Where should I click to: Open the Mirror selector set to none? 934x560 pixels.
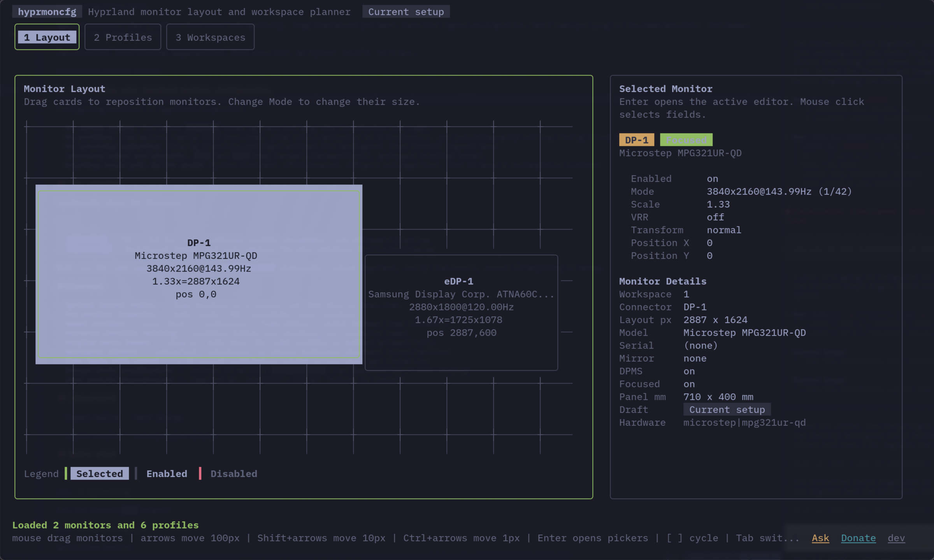pyautogui.click(x=695, y=358)
